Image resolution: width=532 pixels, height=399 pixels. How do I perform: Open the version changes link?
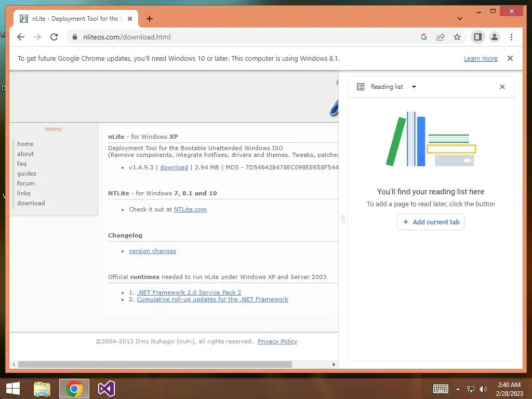coord(152,251)
